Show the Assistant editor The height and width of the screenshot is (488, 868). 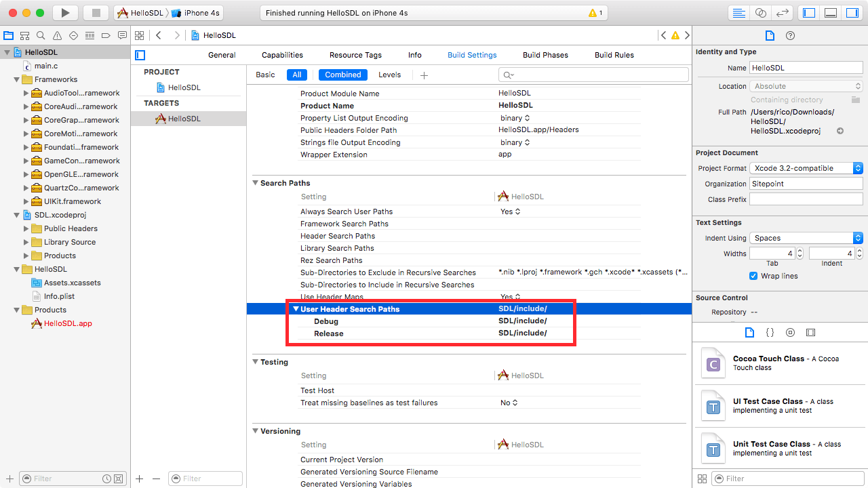tap(760, 13)
